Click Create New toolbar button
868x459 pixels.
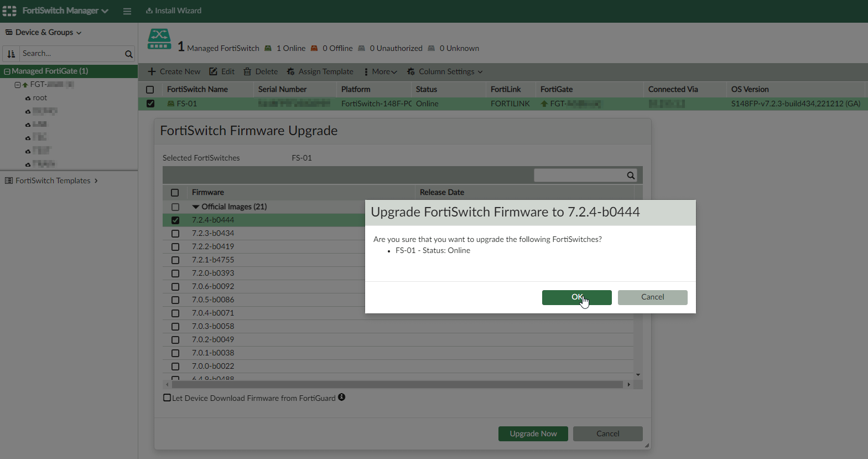174,71
